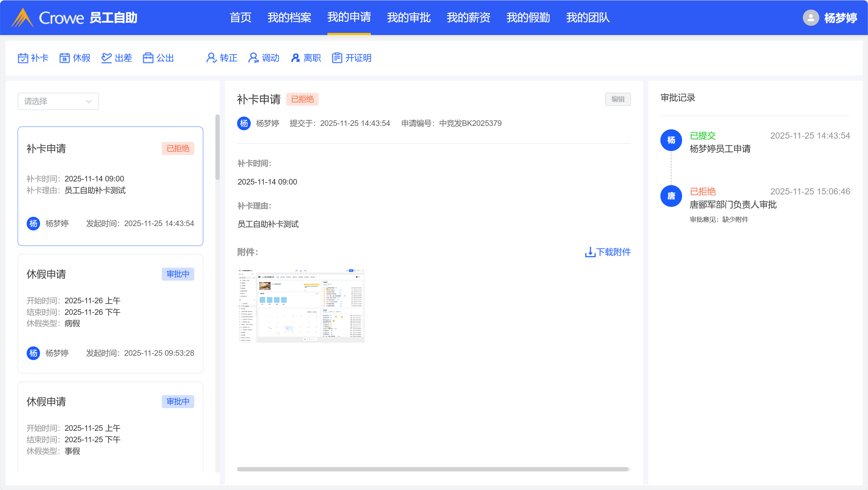Open the 开证明 certificate icon
Screen dimensions: 868x490
(x=337, y=58)
